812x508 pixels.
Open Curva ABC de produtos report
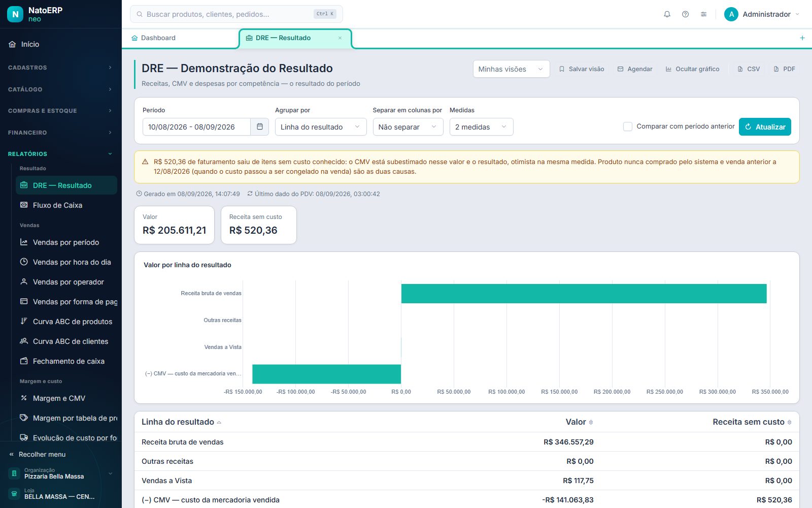tap(66, 322)
